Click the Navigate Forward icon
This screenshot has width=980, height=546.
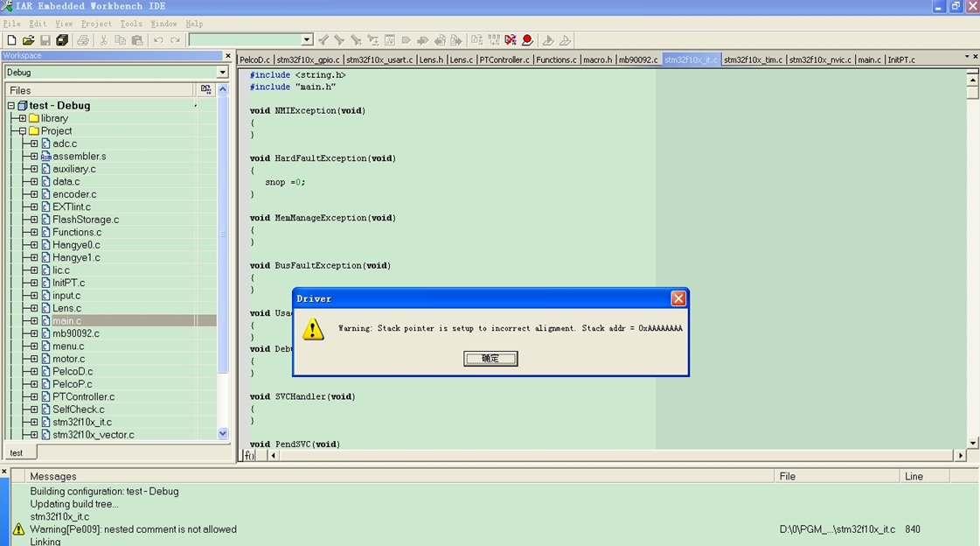[456, 40]
